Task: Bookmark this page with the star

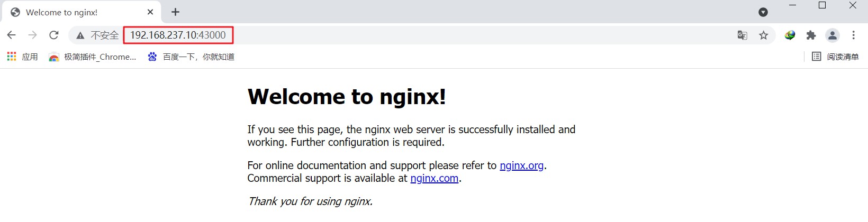Action: point(763,35)
